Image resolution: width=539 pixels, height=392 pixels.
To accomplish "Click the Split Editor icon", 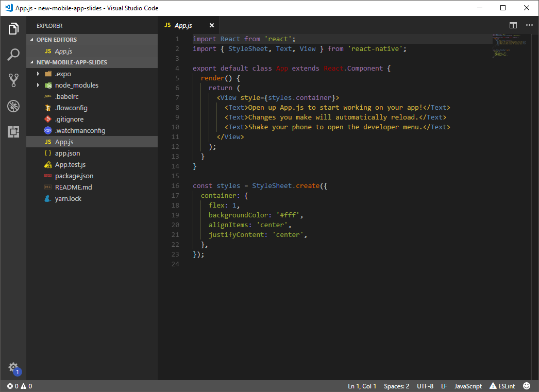I will point(513,25).
